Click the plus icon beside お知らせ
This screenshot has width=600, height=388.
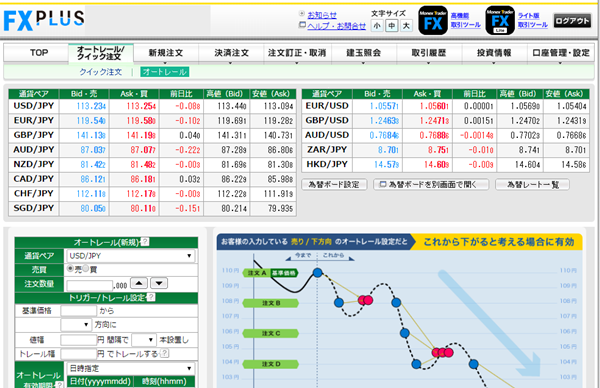[x=302, y=14]
